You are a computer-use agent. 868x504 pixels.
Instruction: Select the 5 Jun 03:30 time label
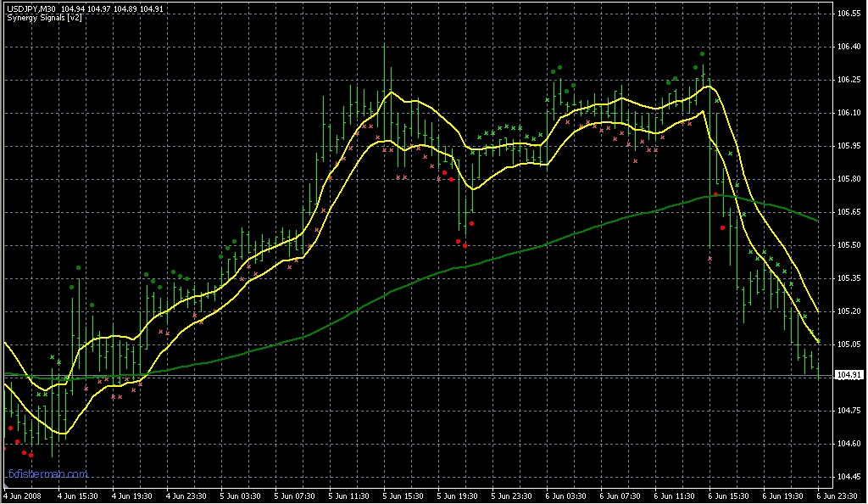coord(240,496)
